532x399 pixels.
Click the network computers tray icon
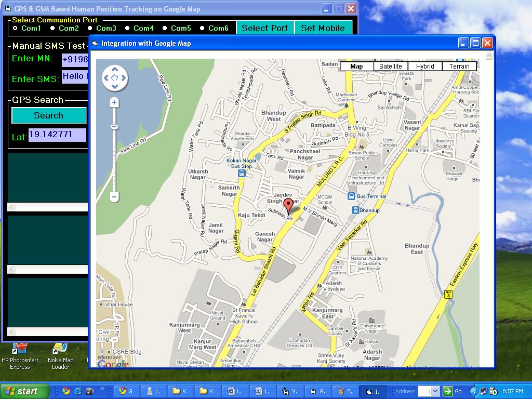coord(484,391)
